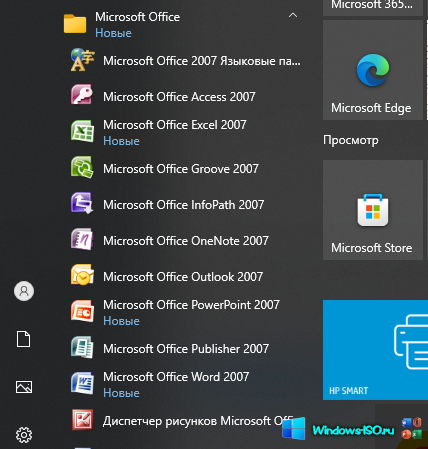The image size is (428, 449).
Task: Select Microsoft Office InfoPath 2007 label
Action: [x=184, y=205]
